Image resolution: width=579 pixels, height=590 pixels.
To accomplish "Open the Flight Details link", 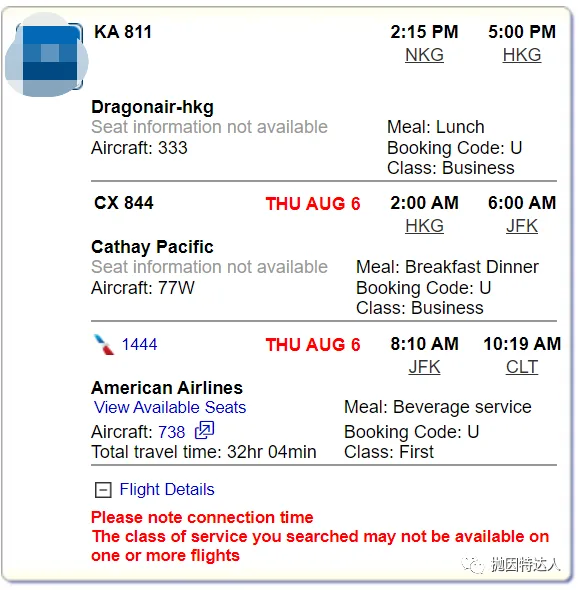I will tap(167, 490).
